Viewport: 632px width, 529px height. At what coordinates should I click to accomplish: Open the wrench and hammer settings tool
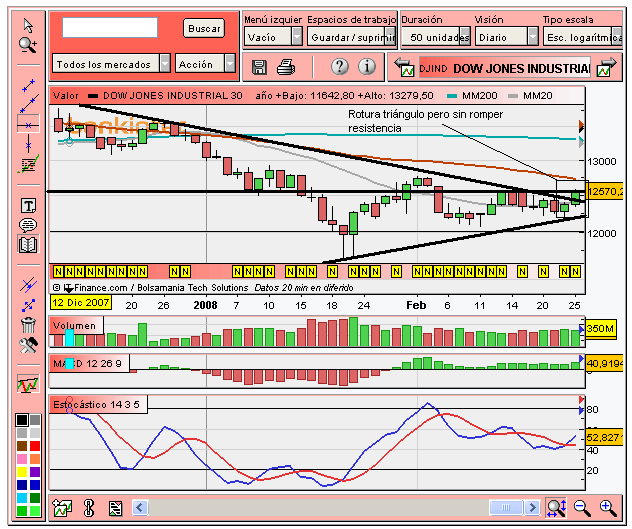28,345
